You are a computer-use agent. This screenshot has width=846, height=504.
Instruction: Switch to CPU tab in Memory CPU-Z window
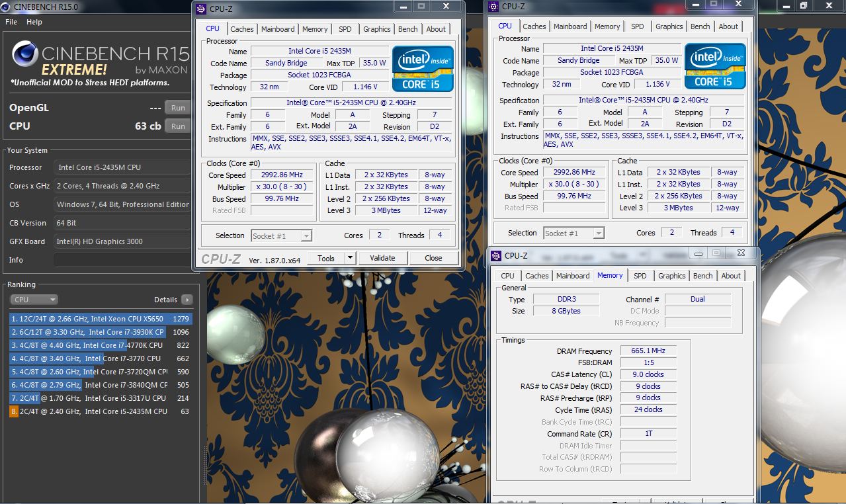[x=508, y=276]
